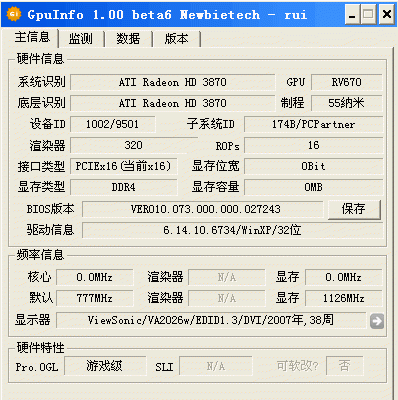Click the 显存位宽 value 0Bit

(313, 166)
